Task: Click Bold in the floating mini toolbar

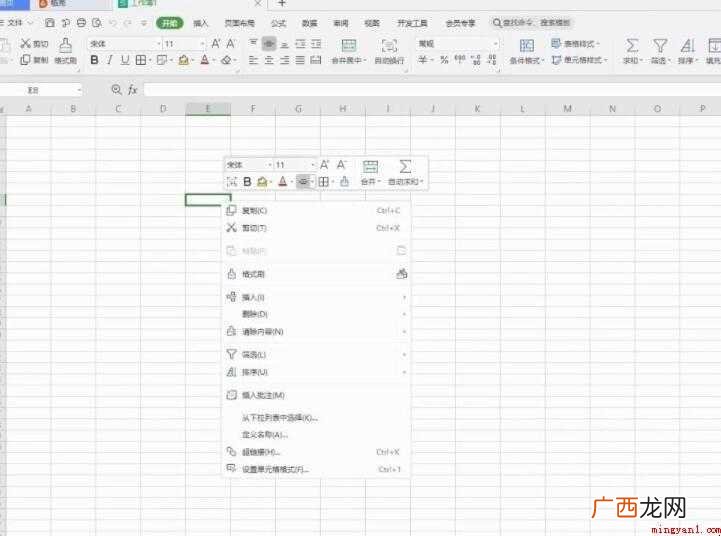Action: (247, 182)
